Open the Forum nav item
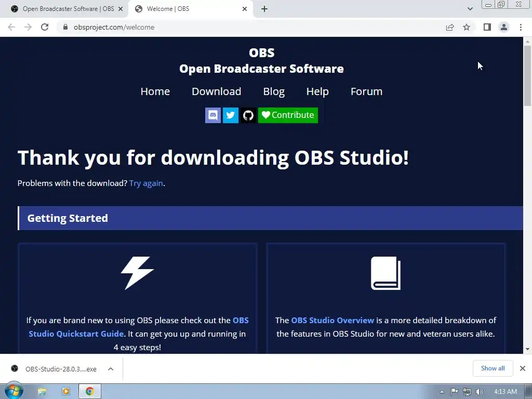 pos(366,91)
